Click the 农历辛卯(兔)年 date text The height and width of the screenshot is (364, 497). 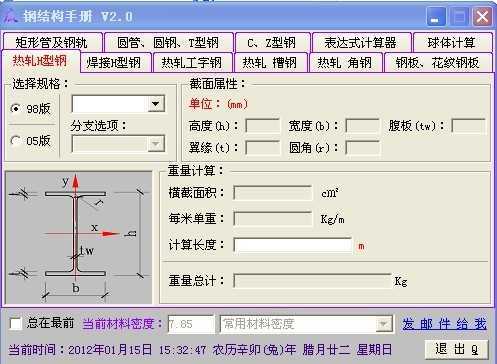point(254,350)
